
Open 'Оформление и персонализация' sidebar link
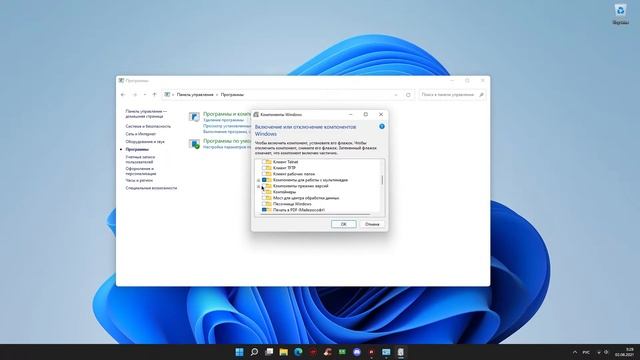141,171
